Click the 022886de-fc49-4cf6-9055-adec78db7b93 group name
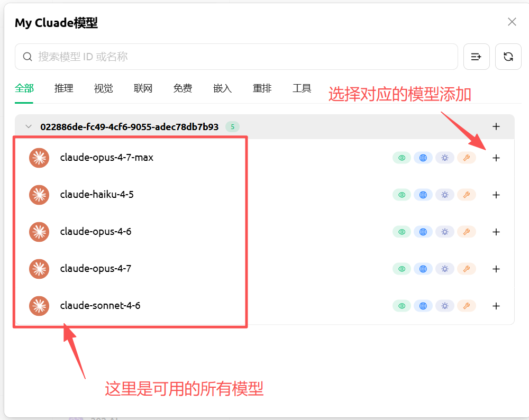Viewport: 529px width, 420px height. pos(130,127)
